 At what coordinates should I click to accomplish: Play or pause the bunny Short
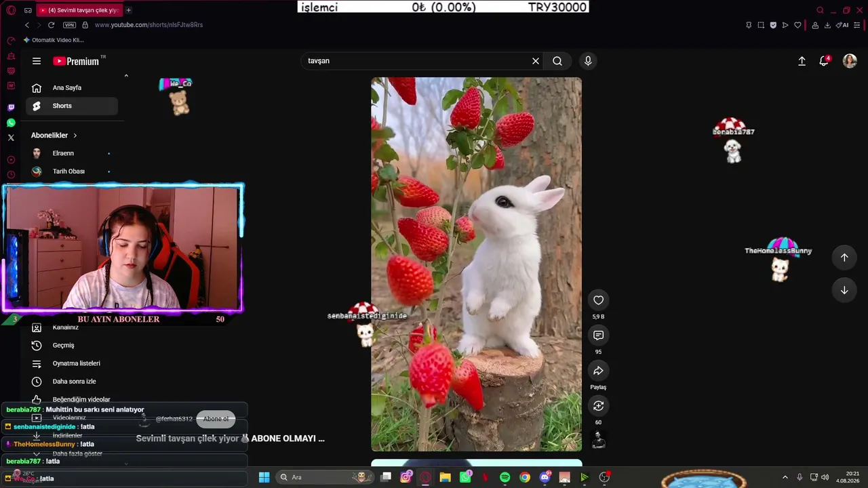pos(476,264)
